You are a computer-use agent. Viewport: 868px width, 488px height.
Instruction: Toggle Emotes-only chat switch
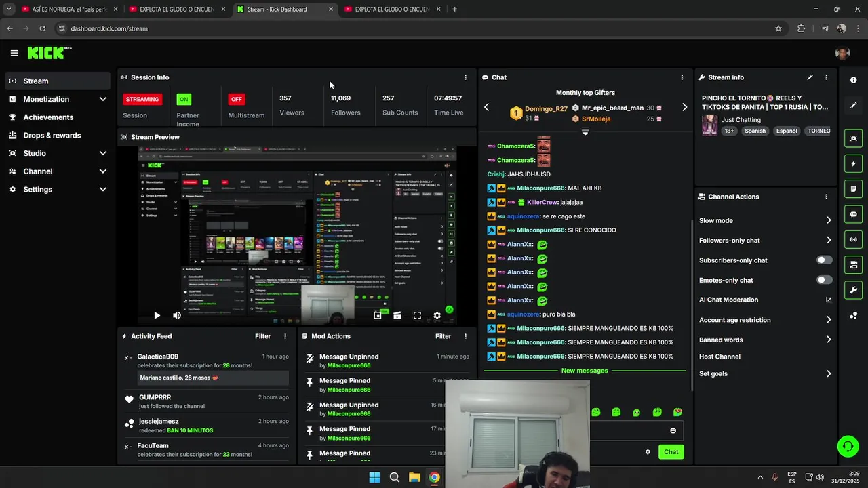pos(824,280)
